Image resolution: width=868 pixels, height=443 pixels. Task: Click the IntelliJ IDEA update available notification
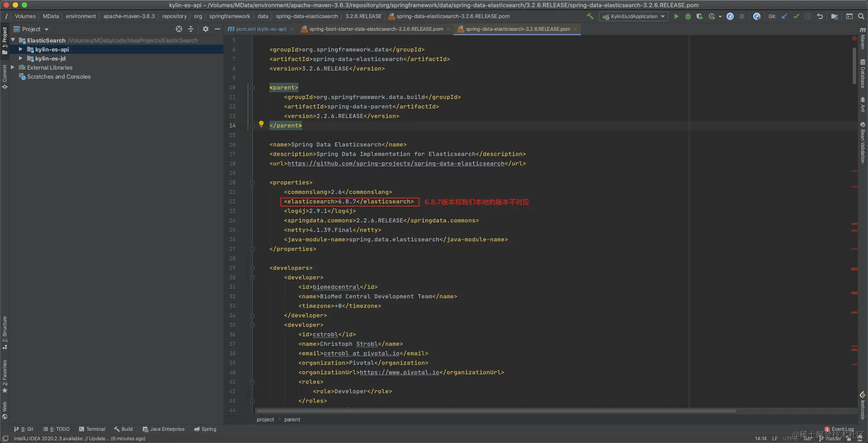(80, 438)
